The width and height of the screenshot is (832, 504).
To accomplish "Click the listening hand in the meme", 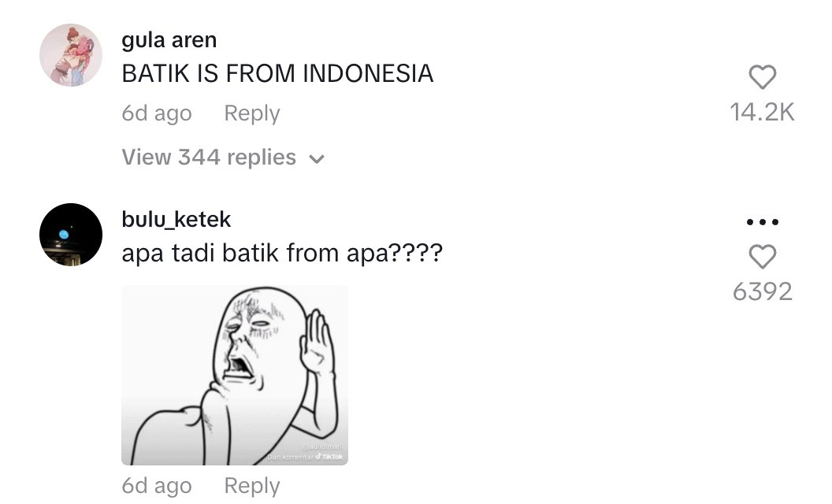I will coord(316,341).
